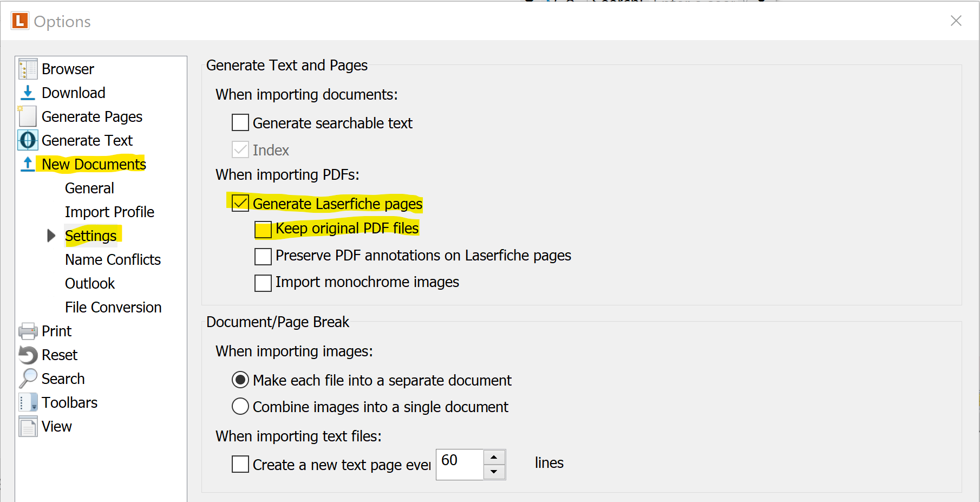Select the Settings sub-item
980x502 pixels.
(x=90, y=236)
